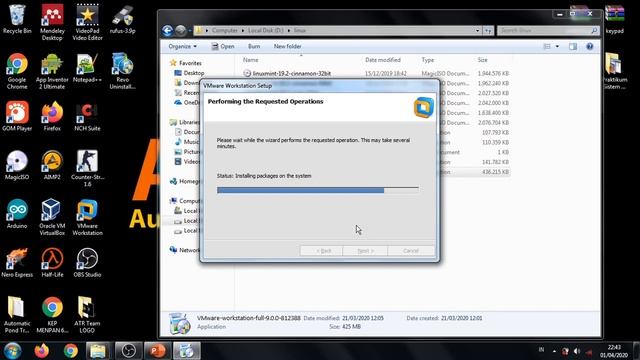Launch Google Chrome from desktop
The height and width of the screenshot is (360, 640).
pyautogui.click(x=17, y=71)
